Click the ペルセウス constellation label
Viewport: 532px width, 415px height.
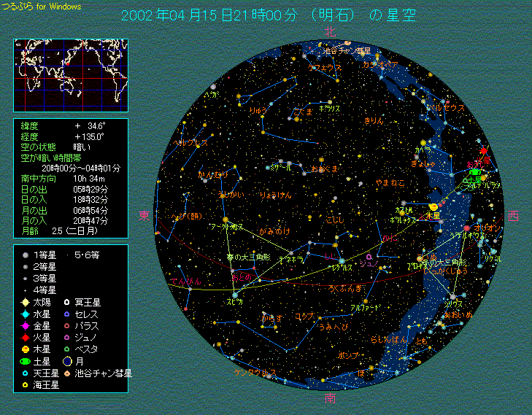446,108
